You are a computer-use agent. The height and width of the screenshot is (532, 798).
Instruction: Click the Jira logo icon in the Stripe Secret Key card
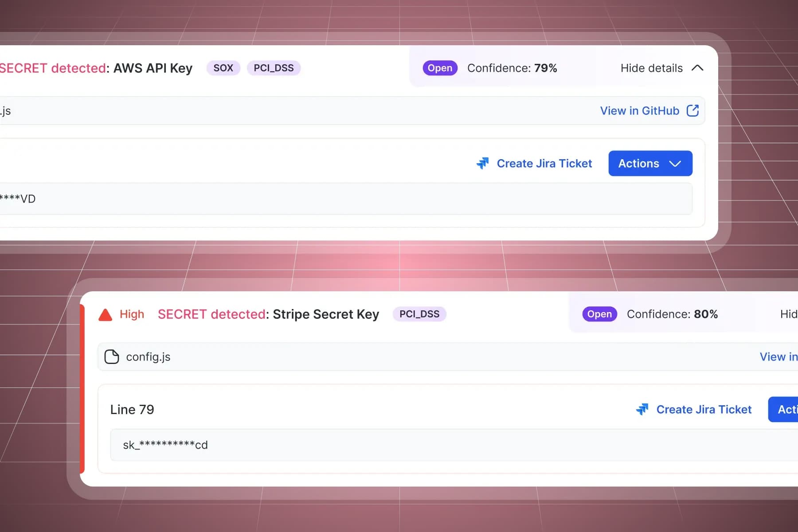click(x=642, y=409)
